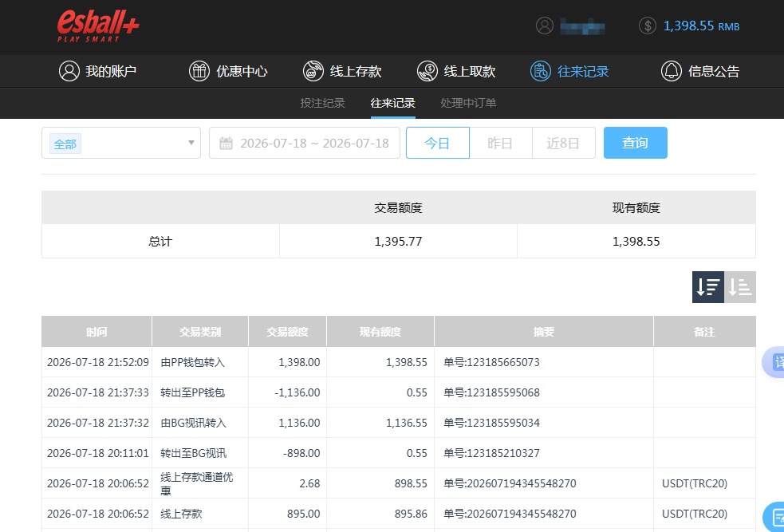Viewport: 784px width, 532px height.
Task: Select the 转出至PP钱包 row type
Action: tap(192, 392)
